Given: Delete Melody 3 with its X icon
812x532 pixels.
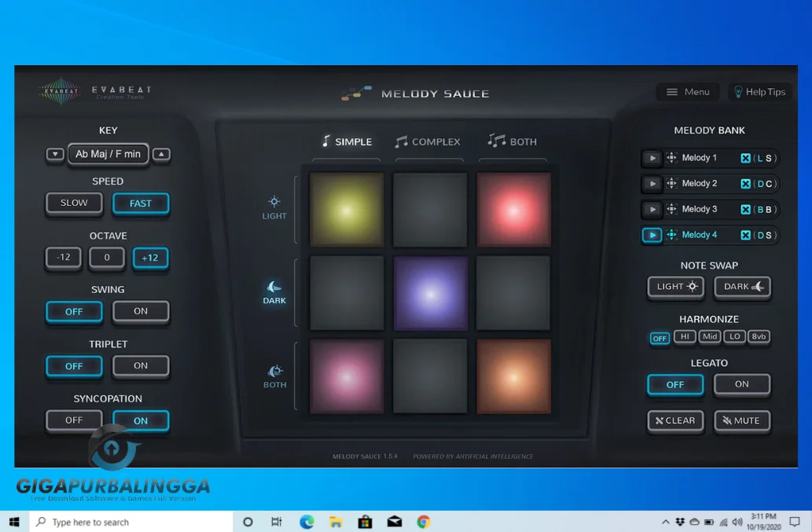Looking at the screenshot, I should pyautogui.click(x=745, y=210).
